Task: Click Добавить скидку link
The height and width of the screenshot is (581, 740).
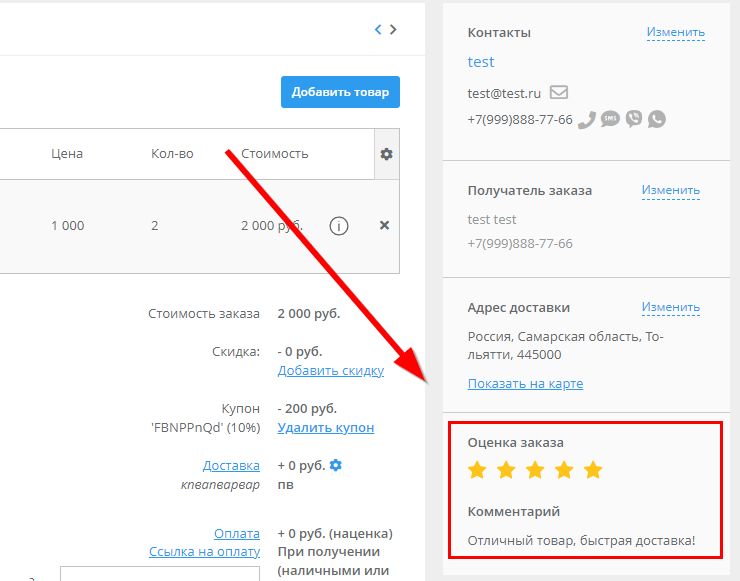Action: 330,371
